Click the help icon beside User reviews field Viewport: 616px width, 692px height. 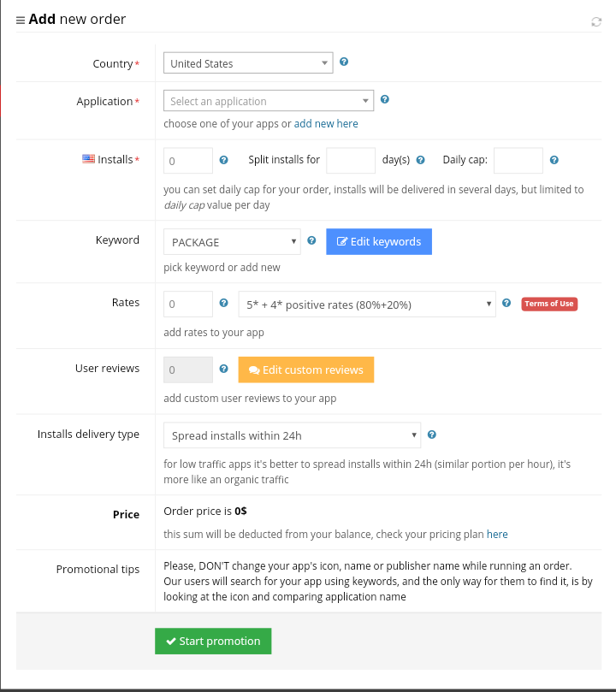(224, 370)
